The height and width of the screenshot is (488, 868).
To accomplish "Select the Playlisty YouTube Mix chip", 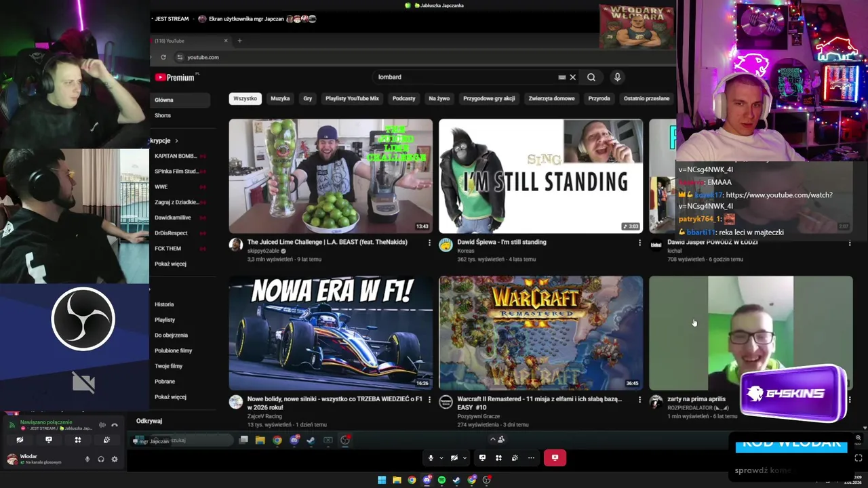I will [352, 98].
